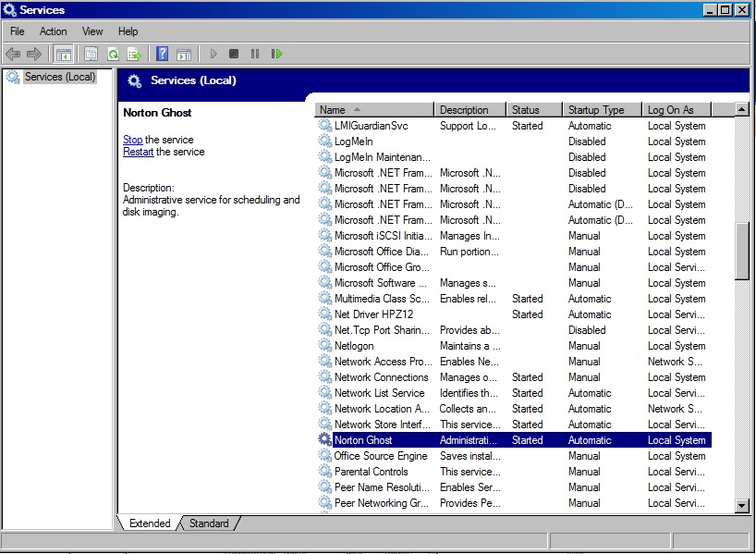Select the Microsoft Office Gro... service
The width and height of the screenshot is (756, 554).
(x=515, y=267)
